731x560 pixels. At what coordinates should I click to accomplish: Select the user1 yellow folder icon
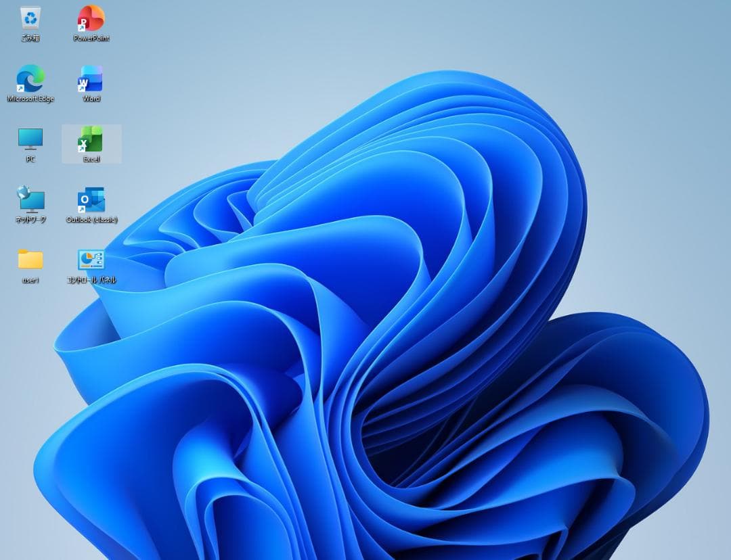coord(30,259)
